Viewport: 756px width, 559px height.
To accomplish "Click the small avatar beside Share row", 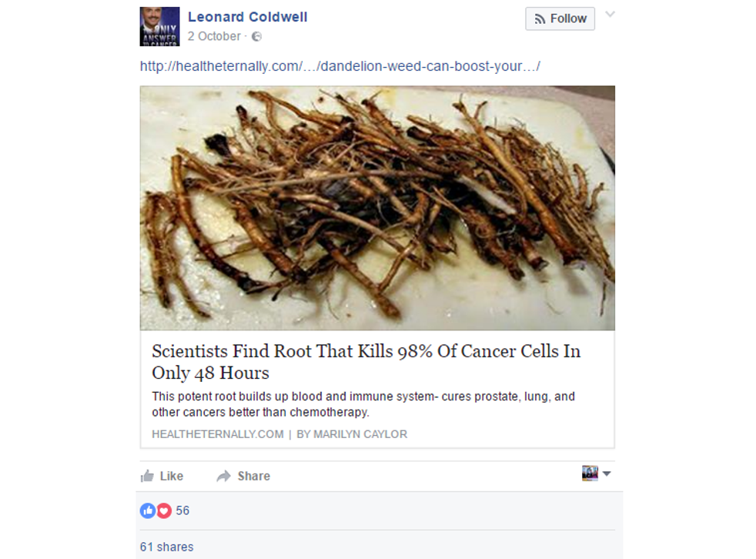I will pos(590,474).
